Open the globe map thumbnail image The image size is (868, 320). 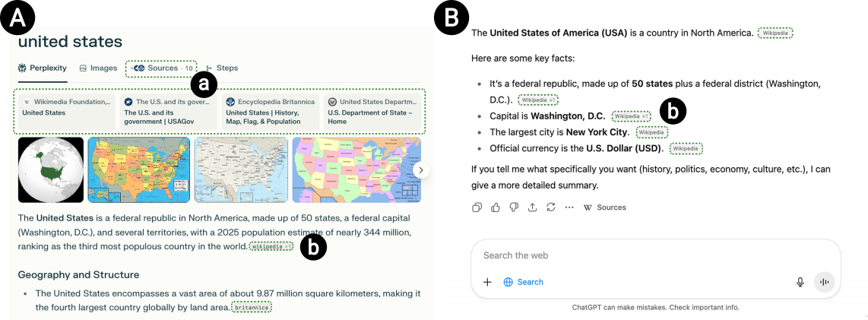[x=51, y=170]
